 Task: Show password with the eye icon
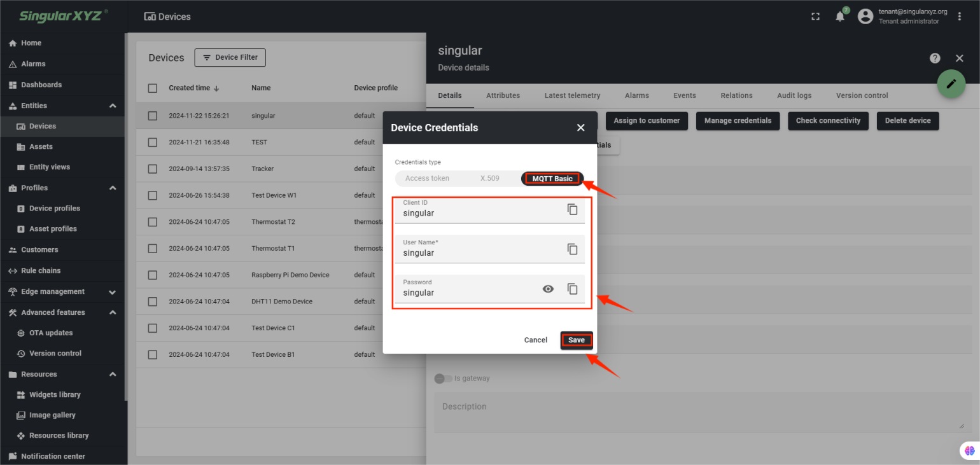point(548,289)
